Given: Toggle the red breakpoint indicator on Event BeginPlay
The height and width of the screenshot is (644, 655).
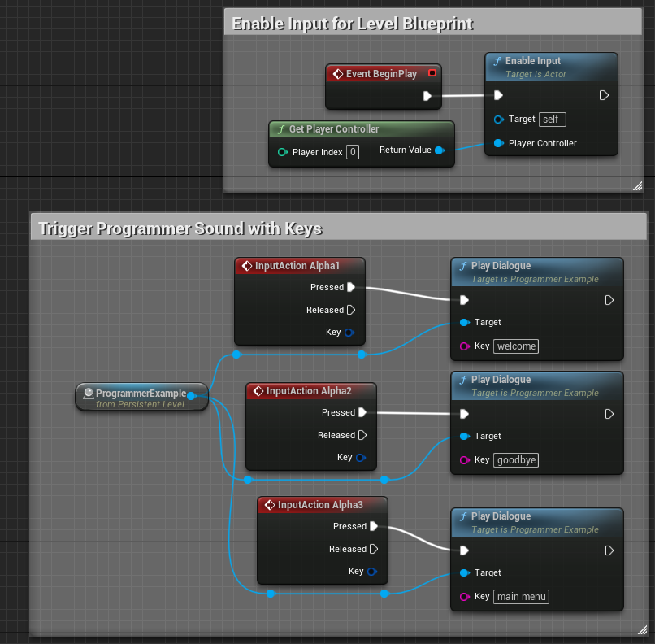Looking at the screenshot, I should [x=432, y=73].
